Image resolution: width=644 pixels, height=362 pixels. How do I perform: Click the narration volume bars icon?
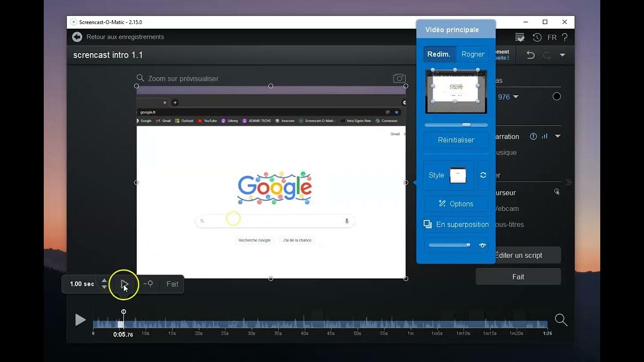tap(544, 136)
